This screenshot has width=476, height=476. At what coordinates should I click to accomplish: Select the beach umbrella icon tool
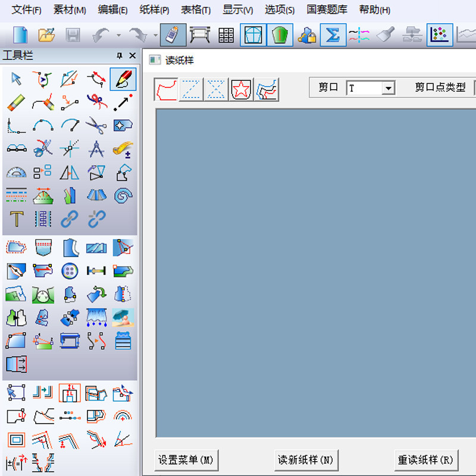click(123, 318)
